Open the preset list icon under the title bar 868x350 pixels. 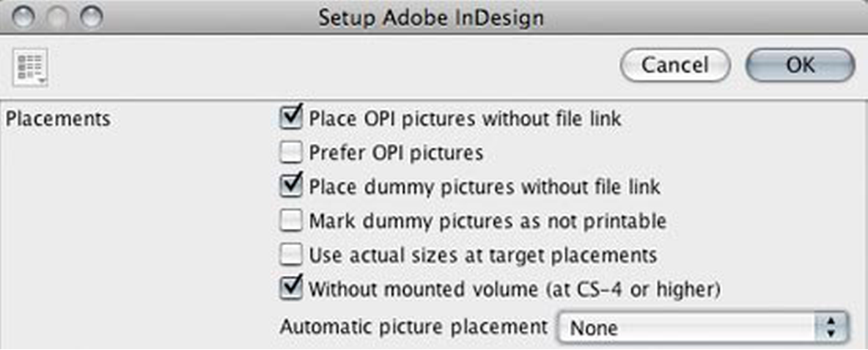30,68
